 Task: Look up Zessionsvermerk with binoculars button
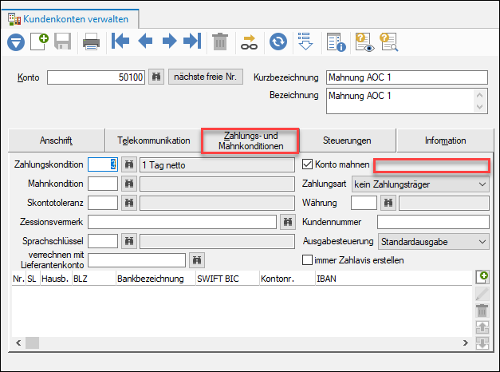coord(288,222)
